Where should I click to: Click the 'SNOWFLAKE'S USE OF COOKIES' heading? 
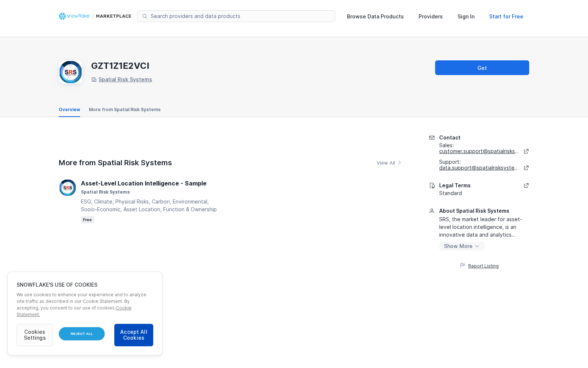tap(57, 285)
